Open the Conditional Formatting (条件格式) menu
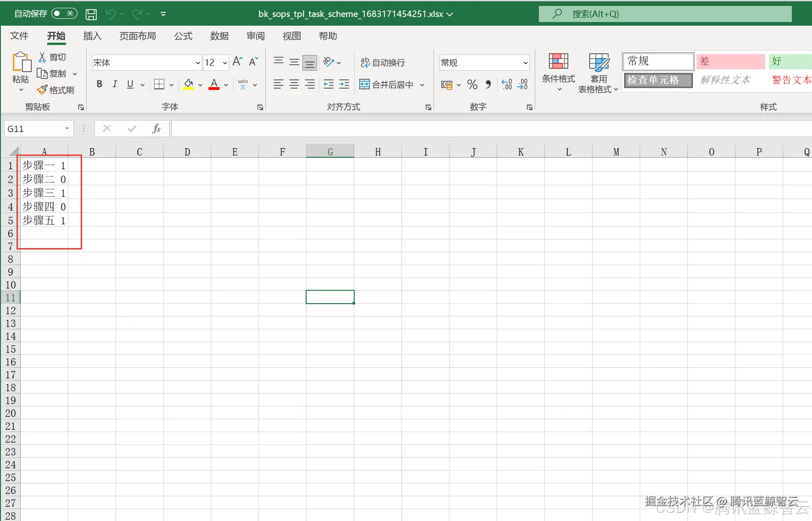This screenshot has width=812, height=521. pyautogui.click(x=558, y=72)
